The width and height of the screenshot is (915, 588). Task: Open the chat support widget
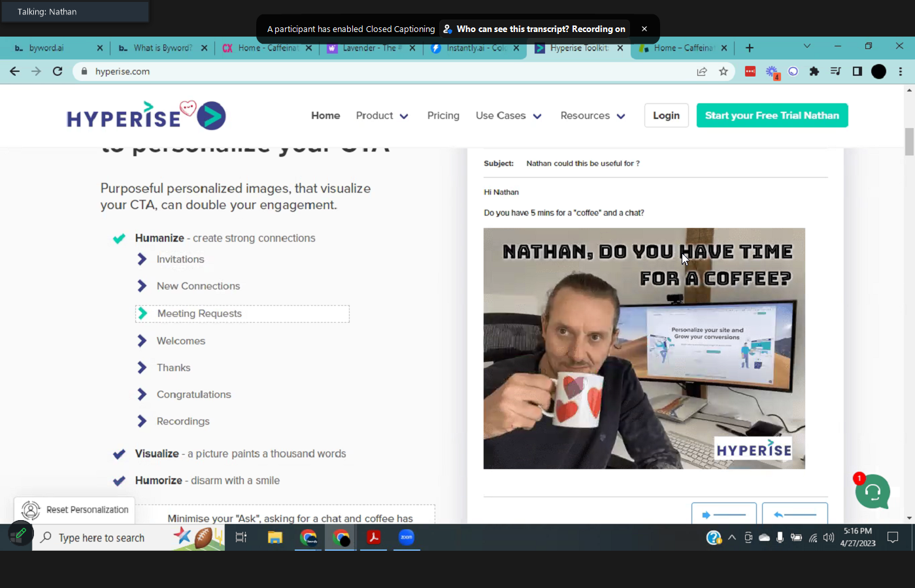pos(873,491)
